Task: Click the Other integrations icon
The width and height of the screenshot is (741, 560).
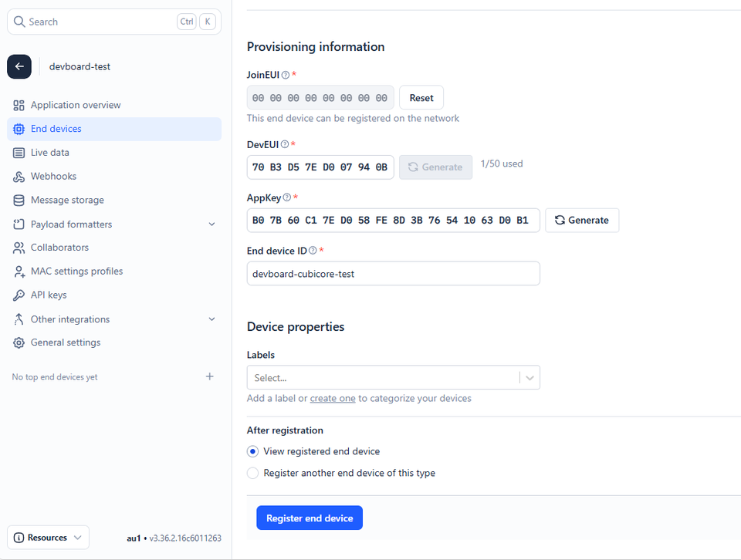Action: [x=19, y=319]
